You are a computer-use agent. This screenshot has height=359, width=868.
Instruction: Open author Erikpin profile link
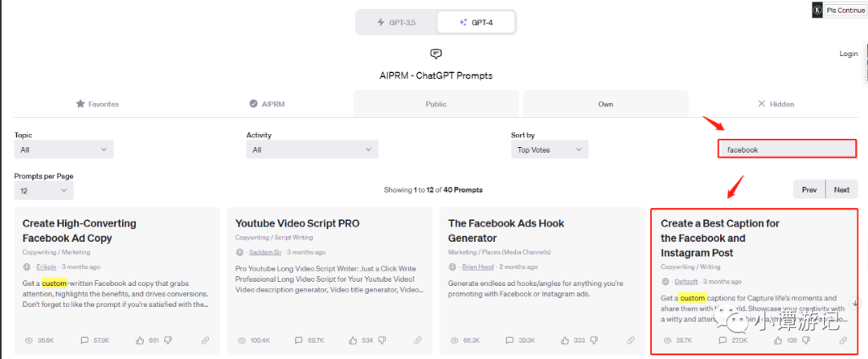(46, 267)
